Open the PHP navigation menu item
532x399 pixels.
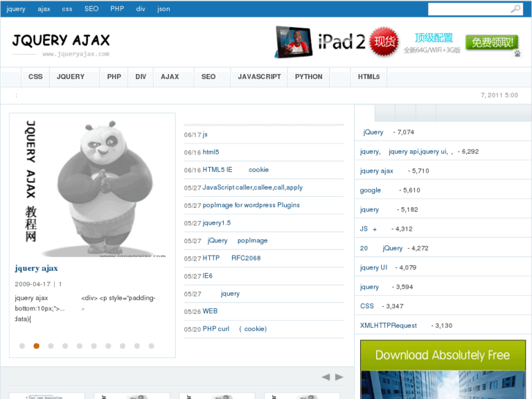pos(114,77)
